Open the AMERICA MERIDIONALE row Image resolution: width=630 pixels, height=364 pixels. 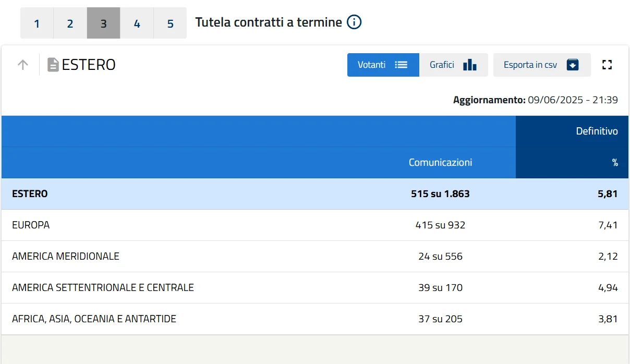point(66,257)
